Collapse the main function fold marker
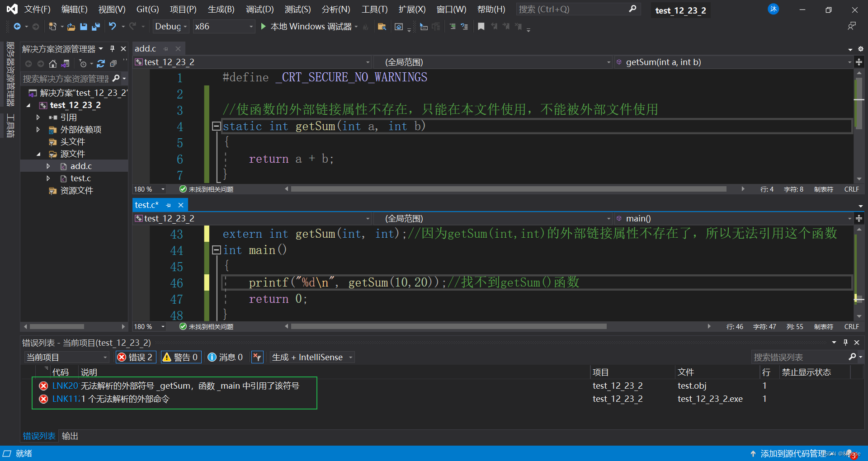Screen dimensions: 868x461 click(216, 250)
